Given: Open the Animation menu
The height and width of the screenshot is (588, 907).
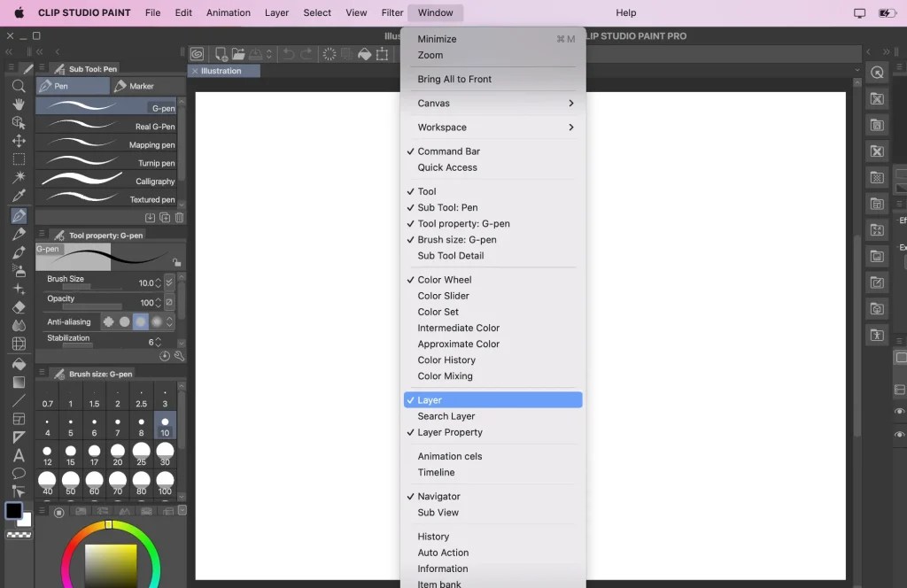Looking at the screenshot, I should click(x=228, y=12).
